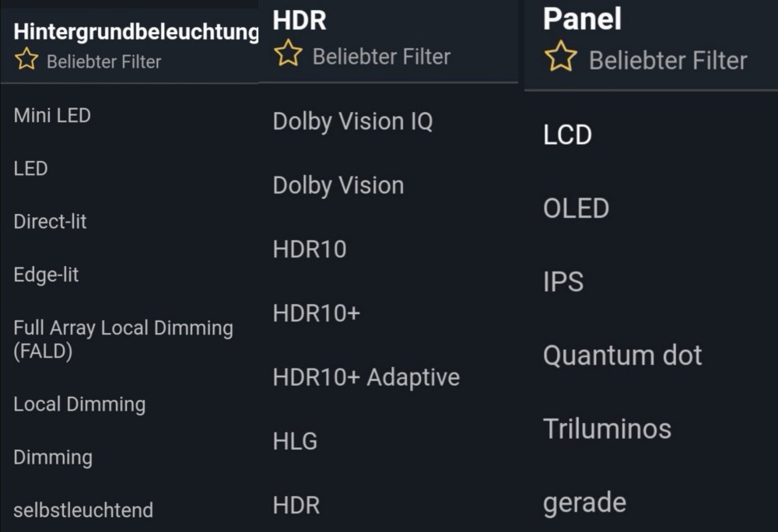Pick the HDR10+ Adaptive filter
778x532 pixels.
[366, 378]
